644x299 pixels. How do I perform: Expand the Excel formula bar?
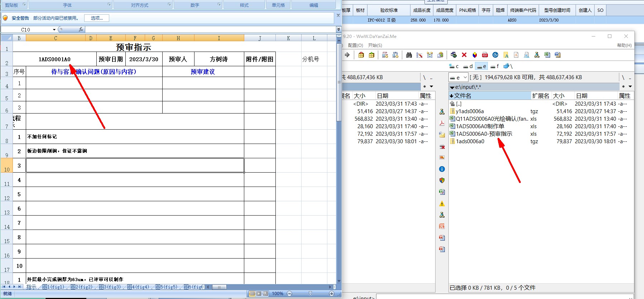tap(338, 29)
